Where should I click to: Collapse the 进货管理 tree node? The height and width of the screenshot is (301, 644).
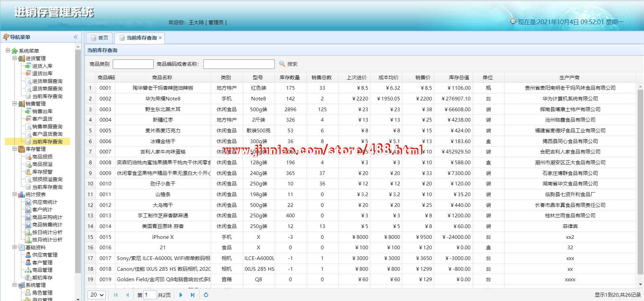[14, 58]
